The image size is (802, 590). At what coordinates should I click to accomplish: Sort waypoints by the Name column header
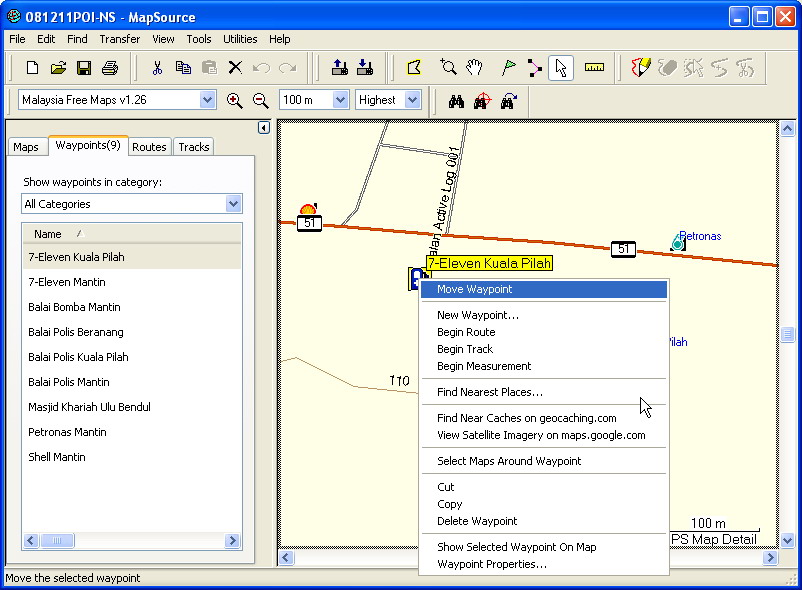point(131,234)
